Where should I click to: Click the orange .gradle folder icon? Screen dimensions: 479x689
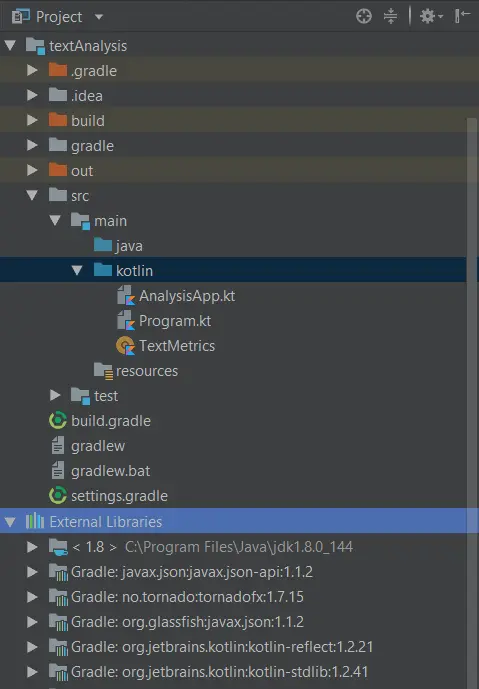[x=58, y=70]
